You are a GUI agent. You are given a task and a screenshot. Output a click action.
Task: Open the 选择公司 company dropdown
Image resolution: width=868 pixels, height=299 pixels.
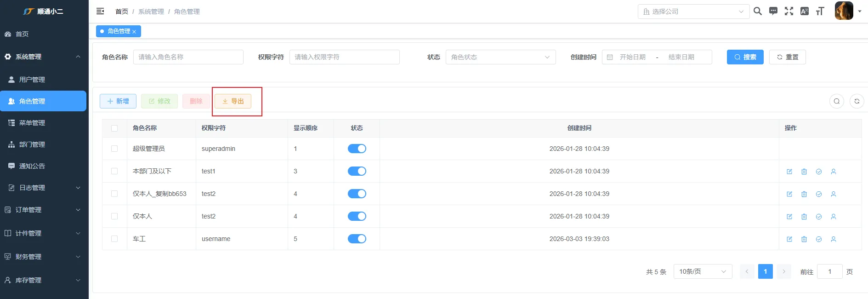pos(693,11)
